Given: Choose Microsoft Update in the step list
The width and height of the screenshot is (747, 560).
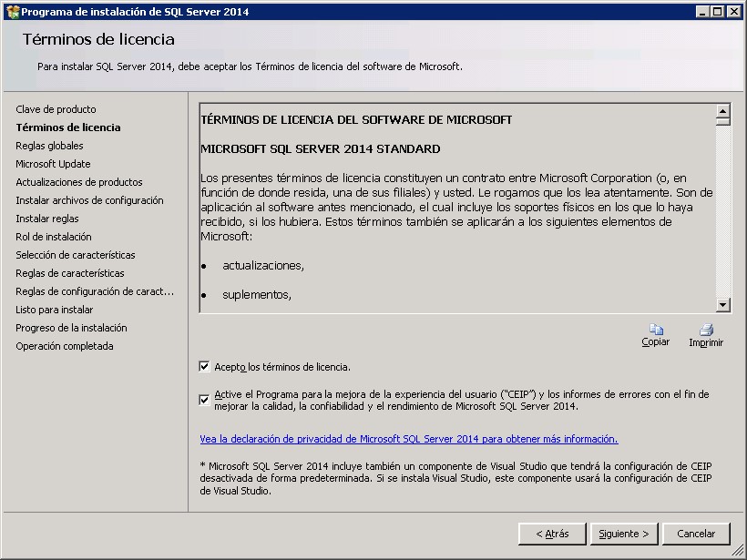Looking at the screenshot, I should point(53,164).
